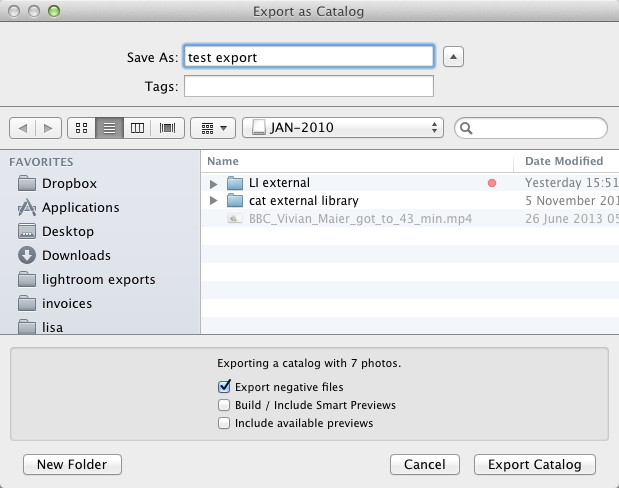The image size is (619, 488).
Task: Click into the Tags field
Action: (x=309, y=86)
